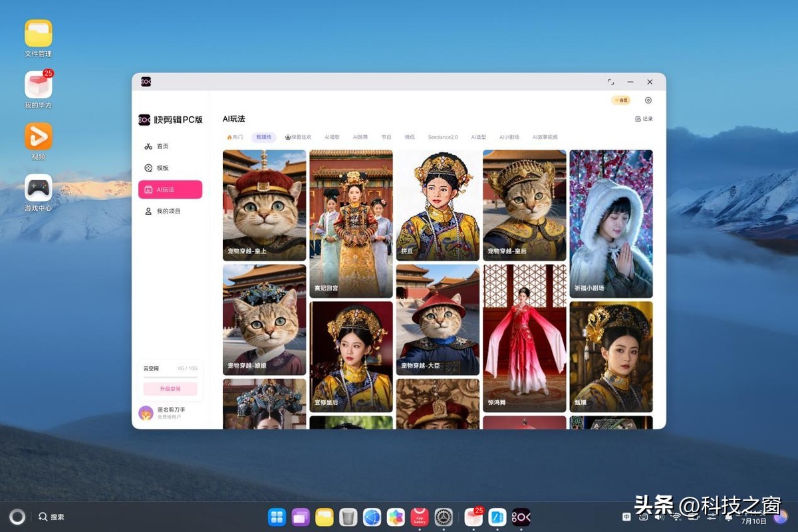Switch to the 绿茵狂欢 tab
Image resolution: width=798 pixels, height=532 pixels.
pos(298,137)
